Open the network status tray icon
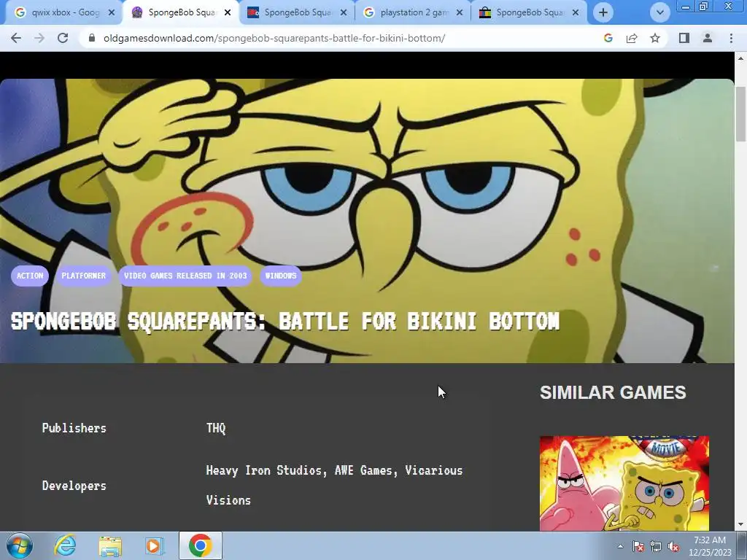Screen dimensions: 747x560 click(656, 547)
